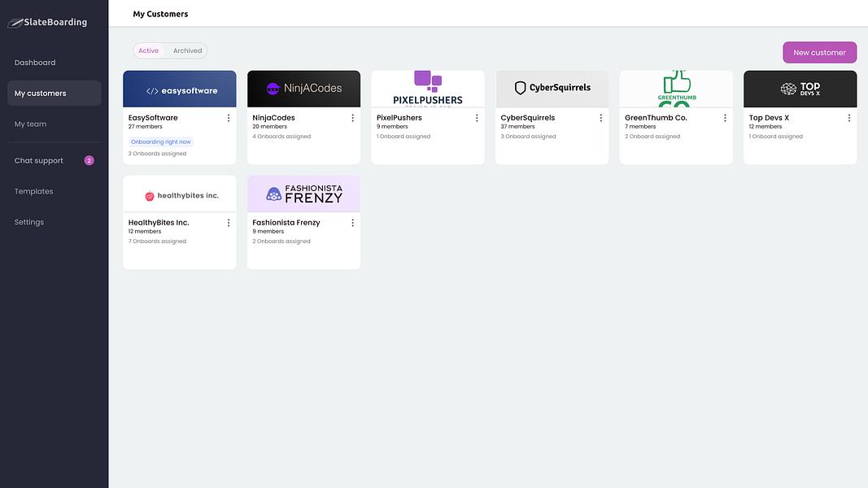Open the CyberSquirrels options menu
The height and width of the screenshot is (488, 868).
[x=600, y=118]
